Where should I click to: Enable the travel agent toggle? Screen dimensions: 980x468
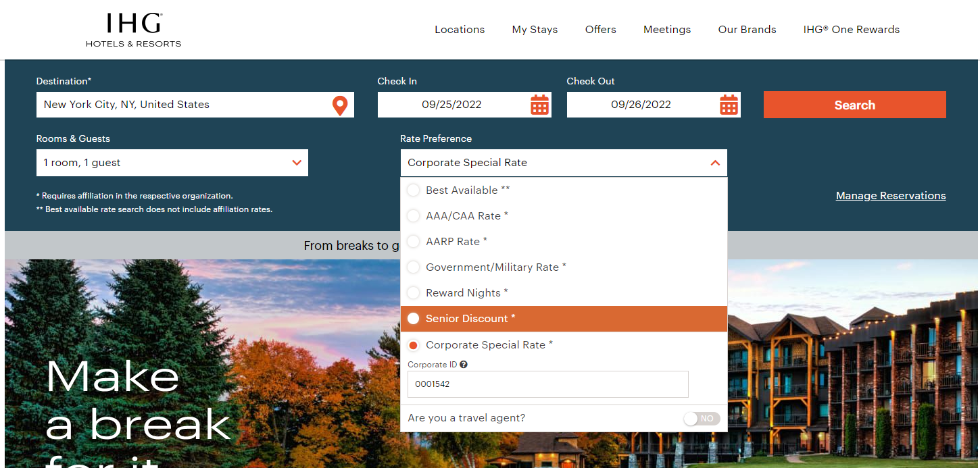click(701, 418)
